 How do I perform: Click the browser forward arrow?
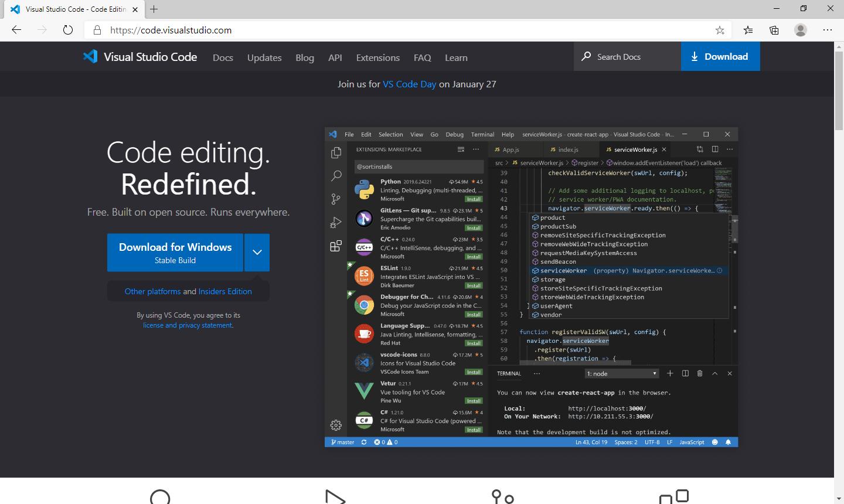pos(42,30)
